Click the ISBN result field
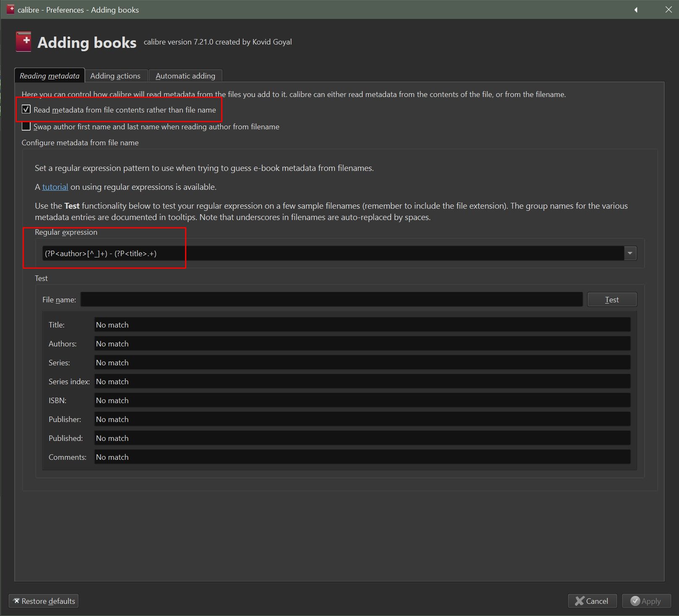 pyautogui.click(x=362, y=400)
